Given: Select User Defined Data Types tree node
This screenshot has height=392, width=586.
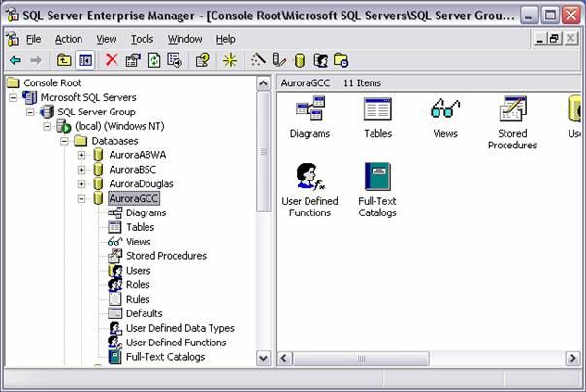Looking at the screenshot, I should 180,328.
